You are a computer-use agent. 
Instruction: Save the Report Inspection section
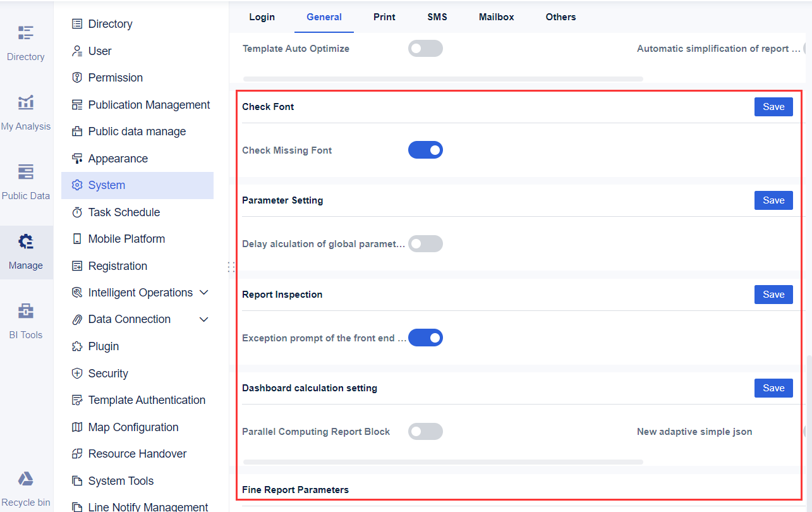773,295
